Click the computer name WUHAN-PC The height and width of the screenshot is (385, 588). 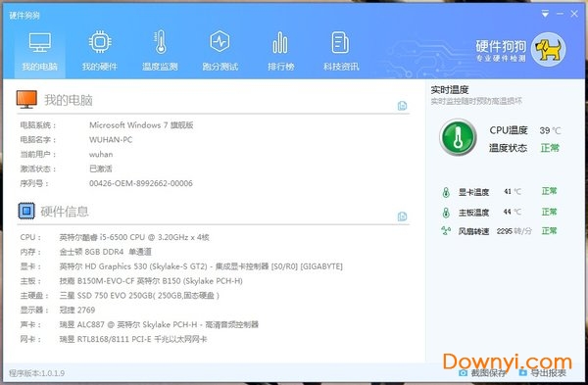point(111,140)
